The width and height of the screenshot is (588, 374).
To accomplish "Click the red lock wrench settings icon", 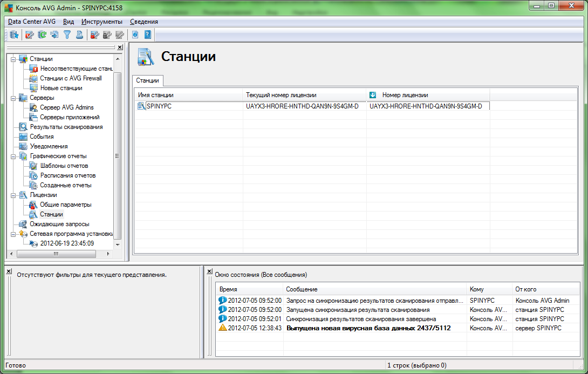I will 95,35.
